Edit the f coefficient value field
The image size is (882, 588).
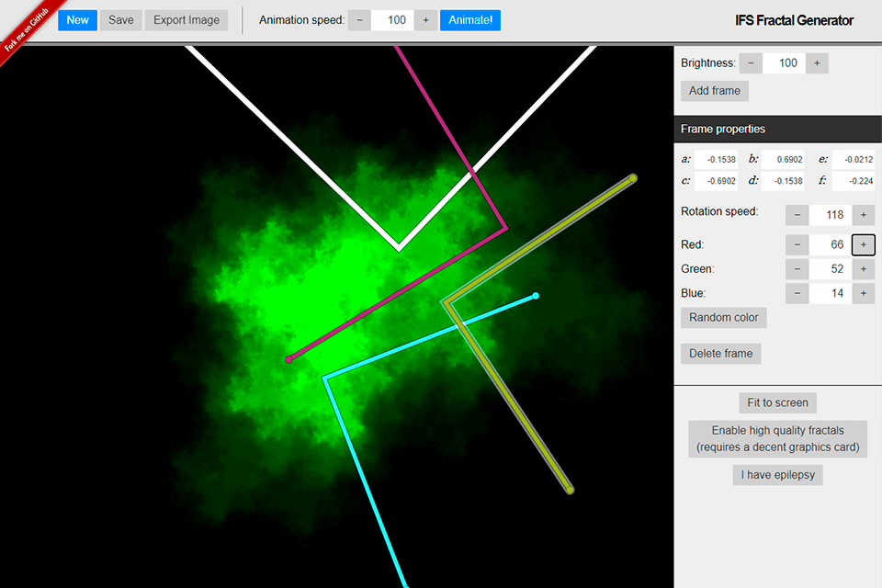point(853,181)
